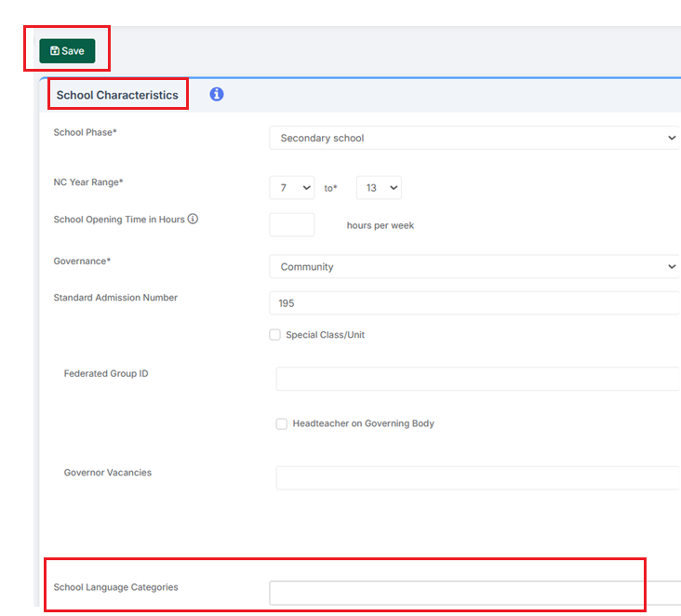
Task: Select the School Characteristics section heading
Action: (x=117, y=95)
